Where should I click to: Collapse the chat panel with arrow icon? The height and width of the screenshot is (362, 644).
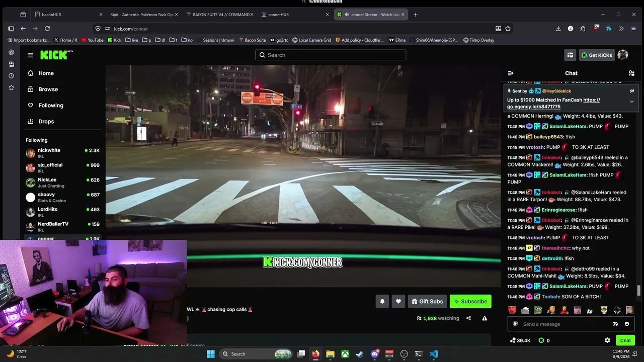tap(511, 73)
